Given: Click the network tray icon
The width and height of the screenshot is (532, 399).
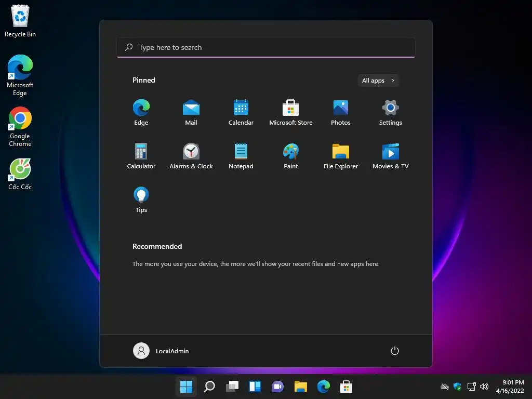Looking at the screenshot, I should 471,387.
